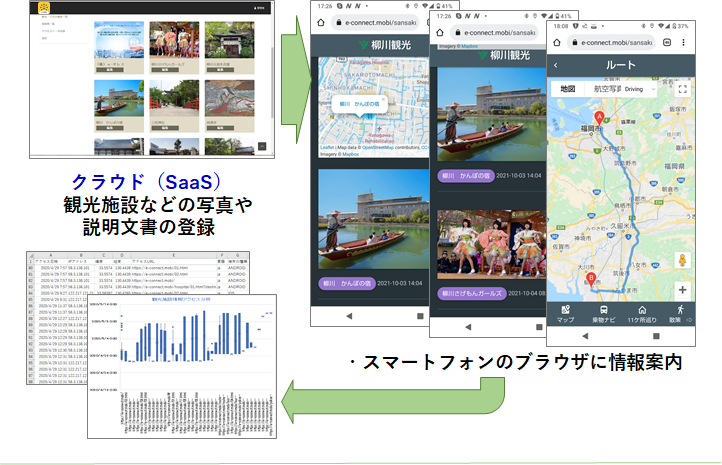Image resolution: width=722 pixels, height=465 pixels.
Task: Tap the Android recents square in the ルート phone
Action: click(656, 336)
